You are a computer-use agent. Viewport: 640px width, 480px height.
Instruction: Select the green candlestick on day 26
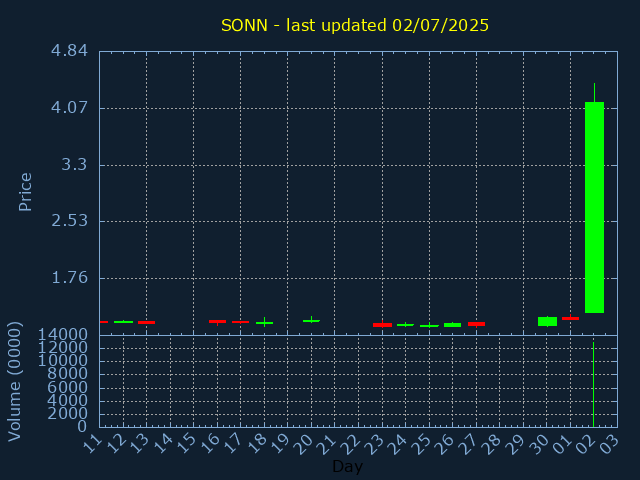(x=453, y=325)
